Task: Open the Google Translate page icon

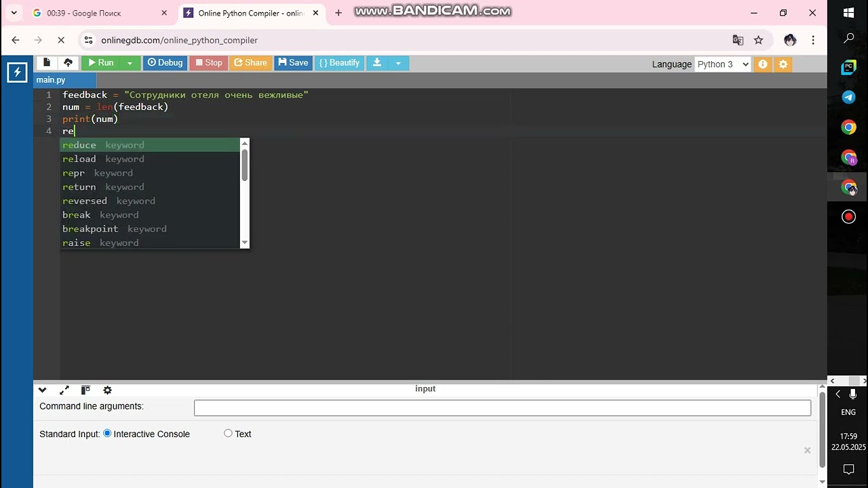Action: pos(738,40)
